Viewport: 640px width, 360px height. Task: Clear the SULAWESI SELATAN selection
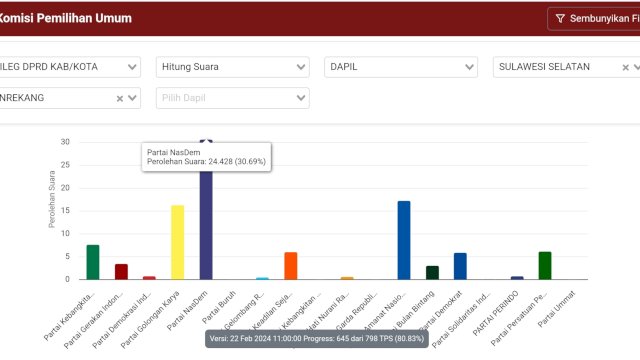625,67
